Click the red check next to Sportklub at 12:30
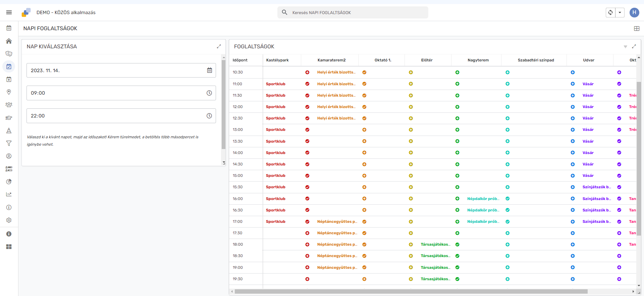Screen dimensions: 644x296 coord(307,118)
